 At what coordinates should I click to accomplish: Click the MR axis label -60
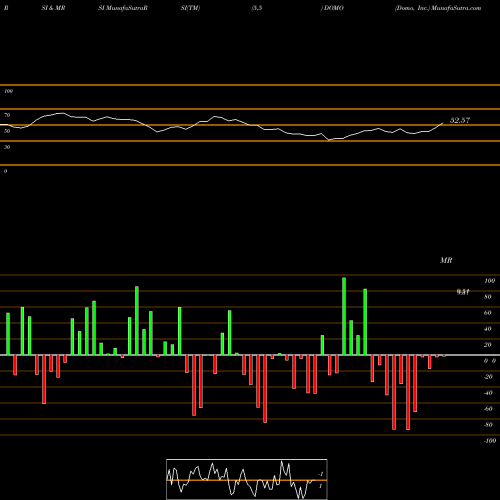(488, 409)
